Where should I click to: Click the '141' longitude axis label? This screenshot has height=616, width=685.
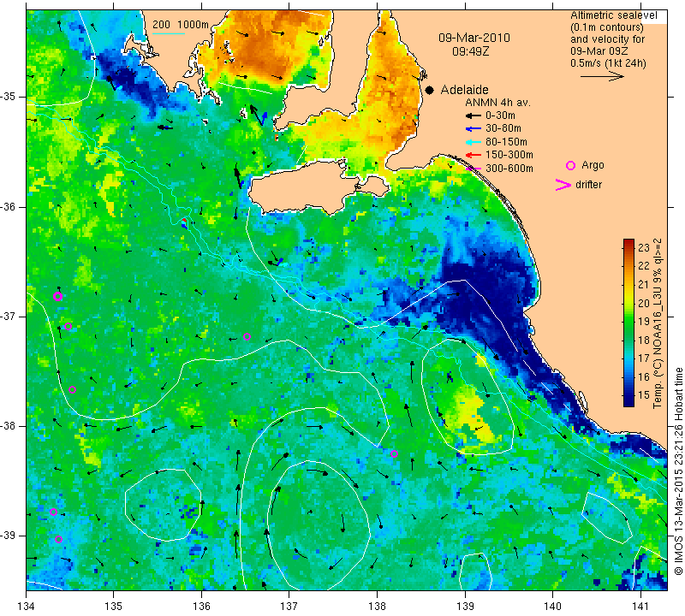click(x=640, y=607)
